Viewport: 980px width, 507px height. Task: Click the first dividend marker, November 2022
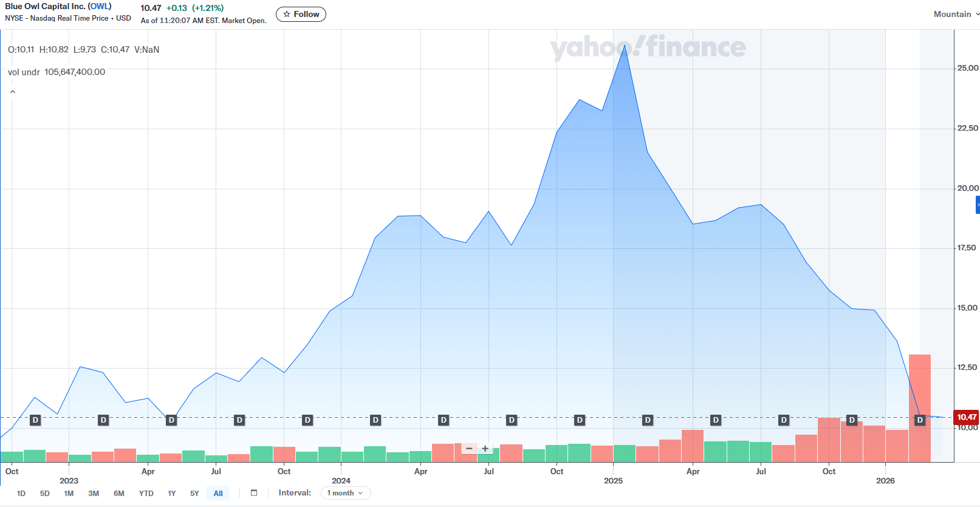35,420
